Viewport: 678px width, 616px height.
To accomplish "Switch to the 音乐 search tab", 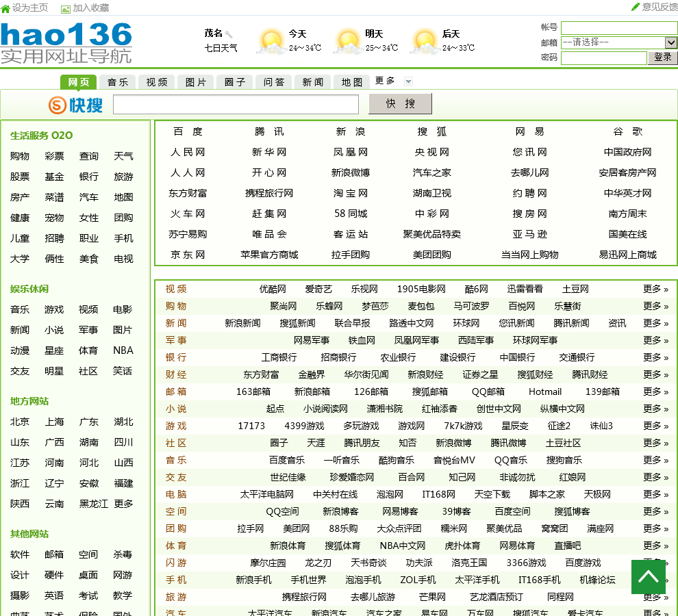I will 118,82.
